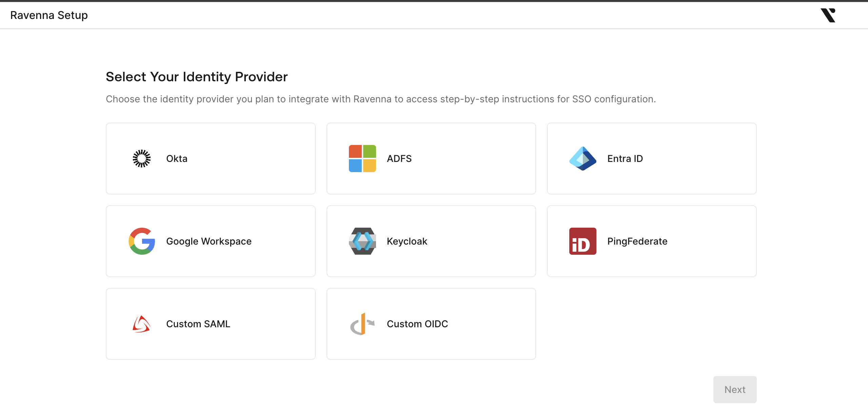Click the Ravenna Setup page title
The image size is (868, 416).
coord(49,15)
